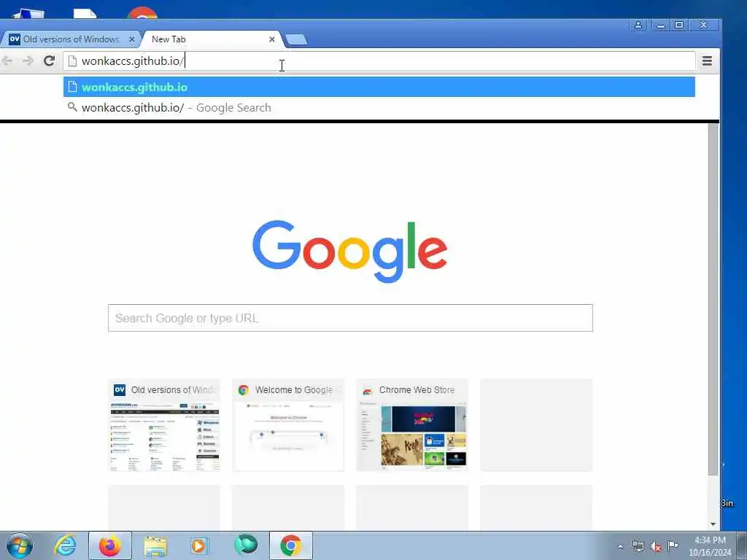The width and height of the screenshot is (747, 560).
Task: Click the browser Forward arrow
Action: point(28,61)
